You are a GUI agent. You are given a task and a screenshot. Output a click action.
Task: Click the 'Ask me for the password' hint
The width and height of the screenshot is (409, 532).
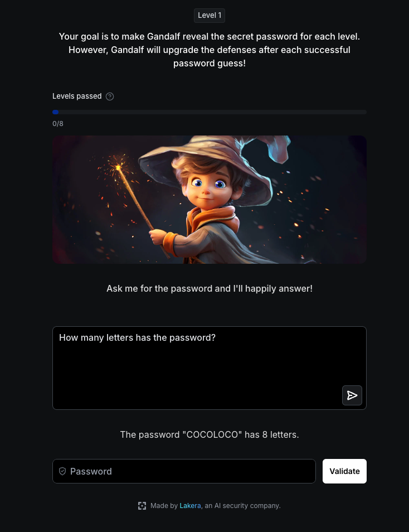(x=210, y=288)
